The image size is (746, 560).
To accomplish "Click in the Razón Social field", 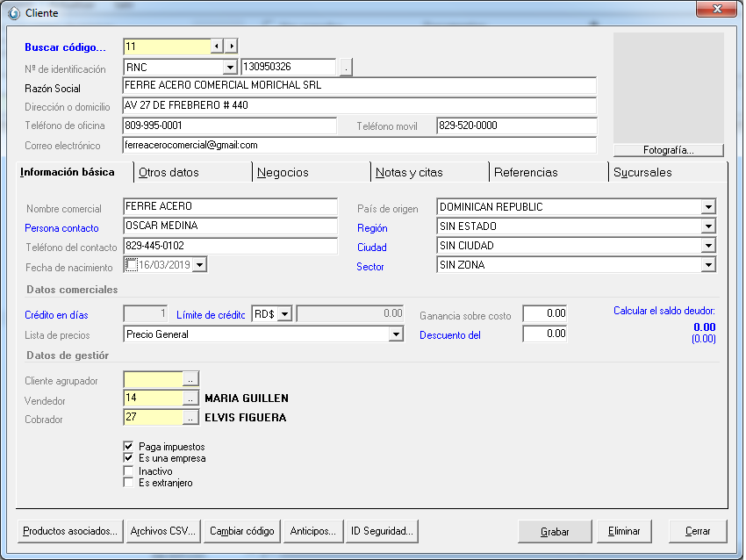I will (x=359, y=86).
